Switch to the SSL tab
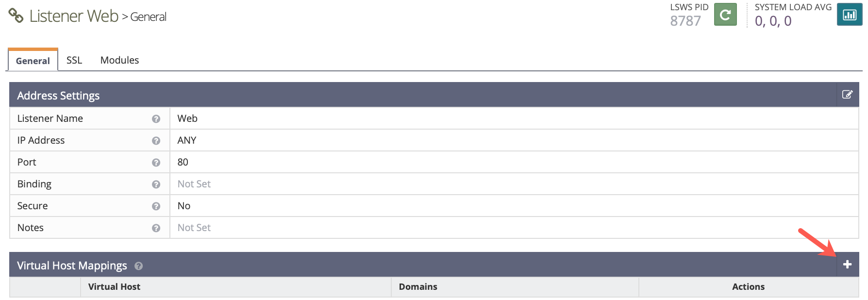The image size is (868, 300). 74,60
